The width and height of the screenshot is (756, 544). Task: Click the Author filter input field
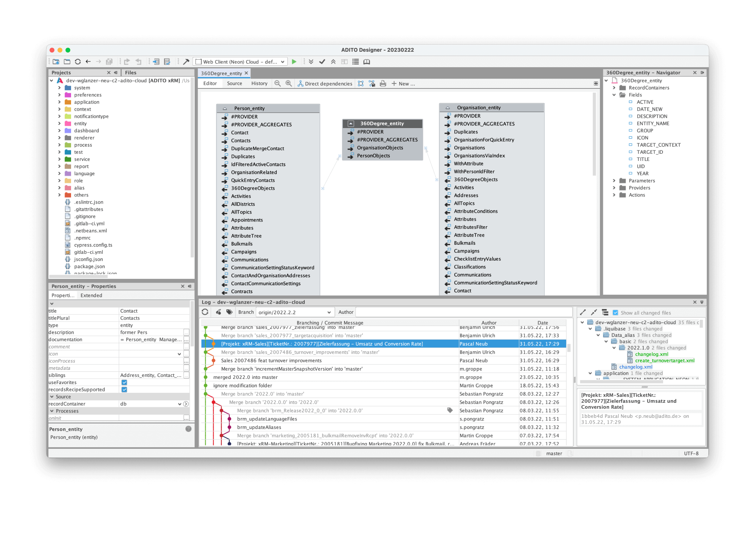(x=463, y=312)
